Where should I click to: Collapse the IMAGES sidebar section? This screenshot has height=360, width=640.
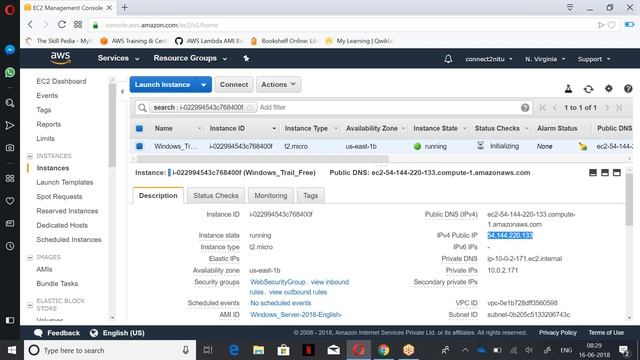(x=30, y=257)
